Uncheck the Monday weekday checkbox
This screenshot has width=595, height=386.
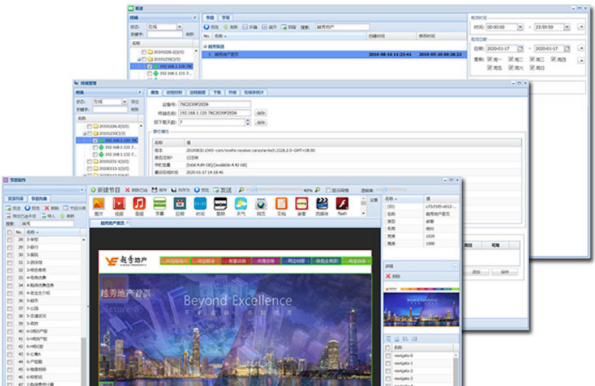coord(490,59)
